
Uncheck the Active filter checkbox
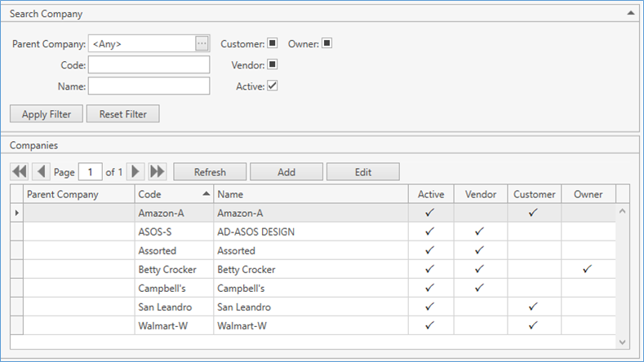click(x=273, y=86)
